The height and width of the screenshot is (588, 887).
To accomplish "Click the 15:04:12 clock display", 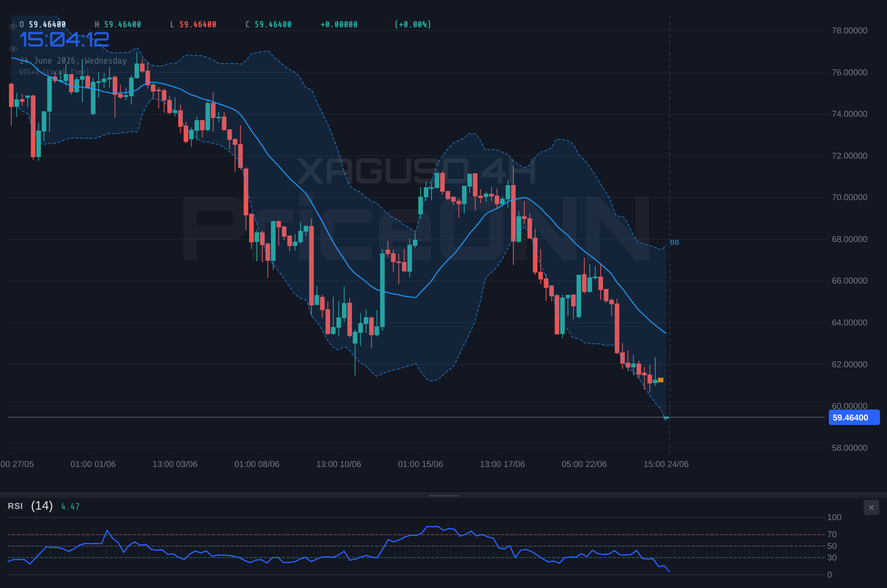I will click(64, 40).
